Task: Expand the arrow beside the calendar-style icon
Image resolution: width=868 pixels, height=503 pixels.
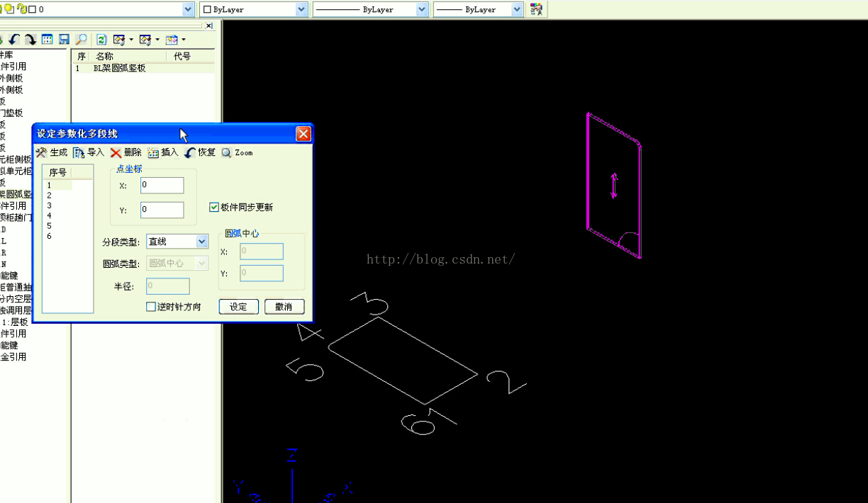Action: (x=184, y=40)
